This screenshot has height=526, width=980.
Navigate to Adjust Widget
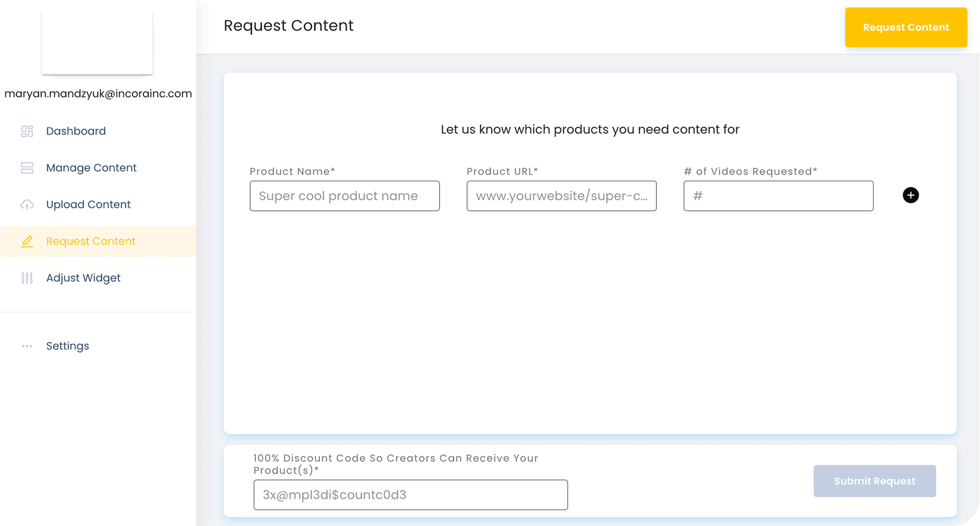[83, 278]
